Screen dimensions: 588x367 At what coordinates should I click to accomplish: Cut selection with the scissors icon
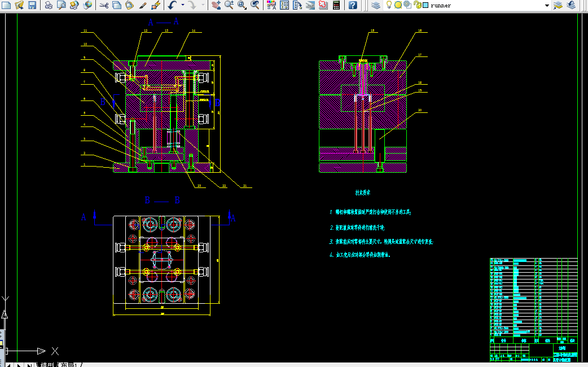click(x=104, y=5)
